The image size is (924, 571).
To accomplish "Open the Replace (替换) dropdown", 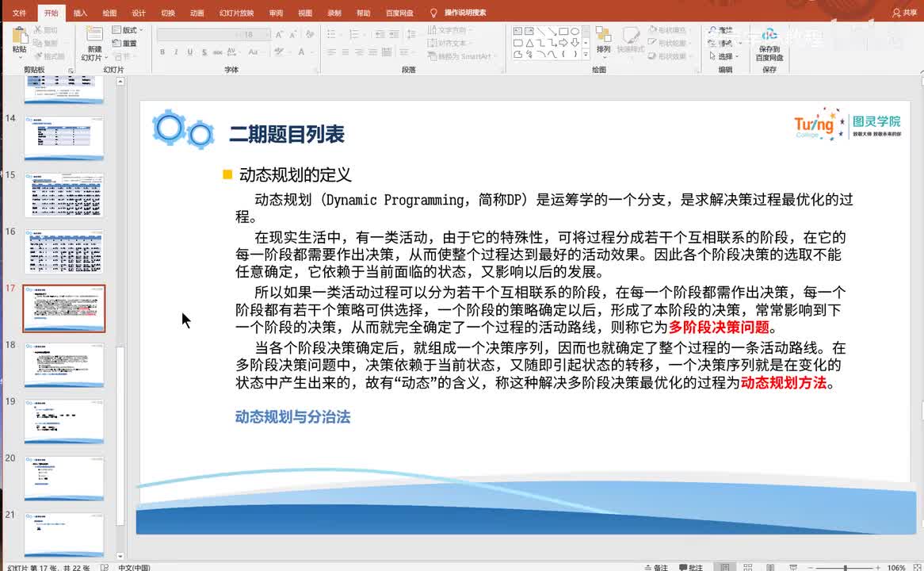I will [x=725, y=43].
